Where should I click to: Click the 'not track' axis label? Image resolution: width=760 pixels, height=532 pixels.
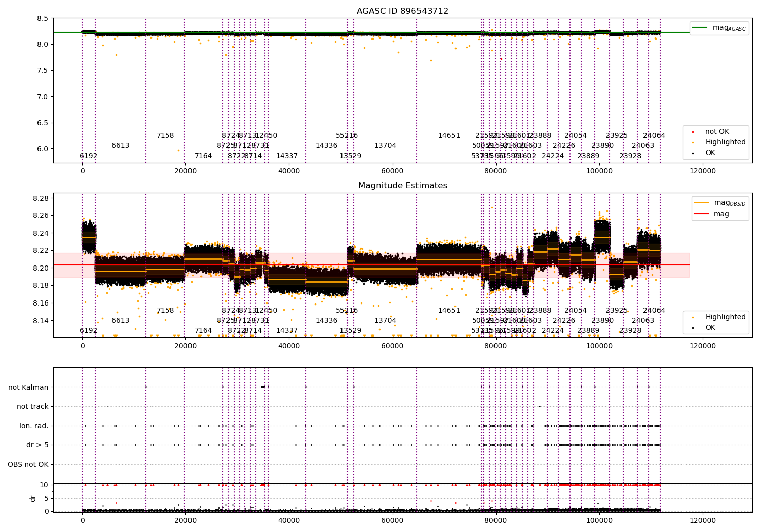point(32,406)
